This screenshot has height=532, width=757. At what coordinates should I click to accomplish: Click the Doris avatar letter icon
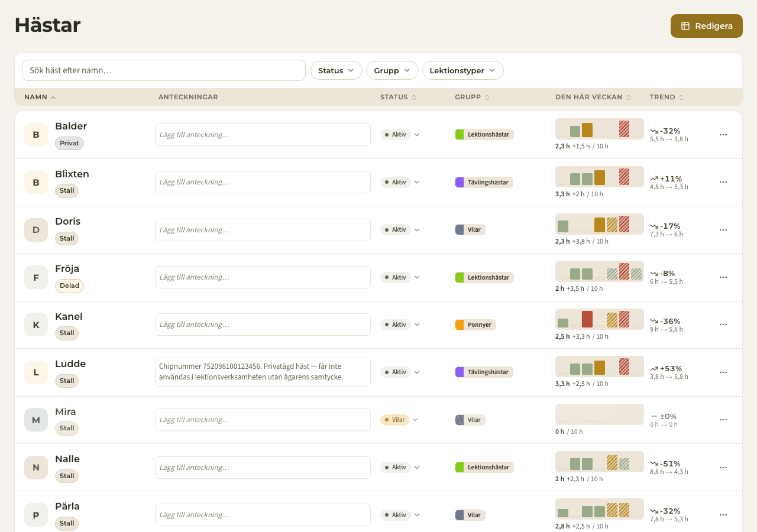[36, 230]
